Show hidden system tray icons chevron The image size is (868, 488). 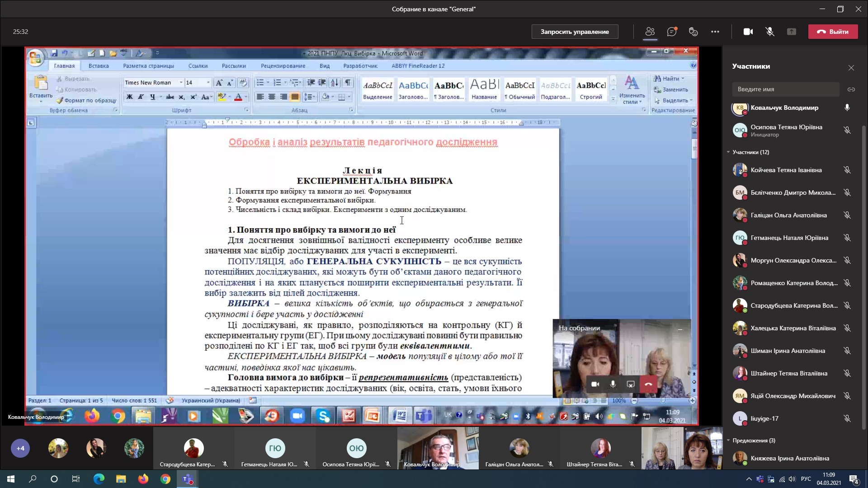[x=749, y=479]
